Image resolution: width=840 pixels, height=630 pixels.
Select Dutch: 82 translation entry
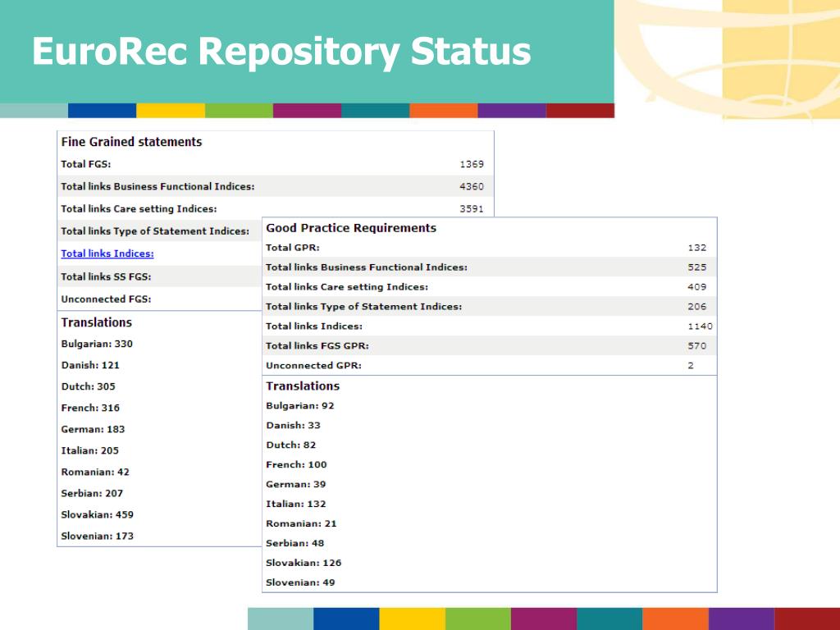[291, 445]
